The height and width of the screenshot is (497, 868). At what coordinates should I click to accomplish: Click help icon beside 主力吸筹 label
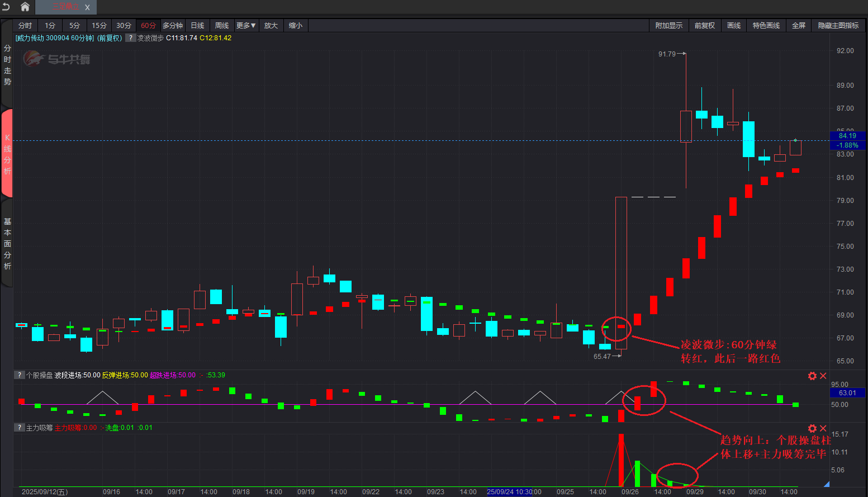click(x=20, y=428)
